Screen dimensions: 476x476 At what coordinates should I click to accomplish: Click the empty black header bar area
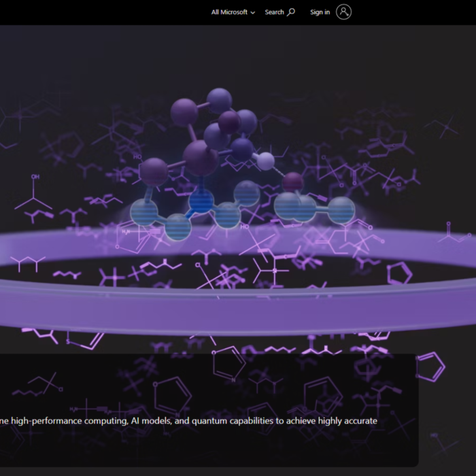coord(102,12)
